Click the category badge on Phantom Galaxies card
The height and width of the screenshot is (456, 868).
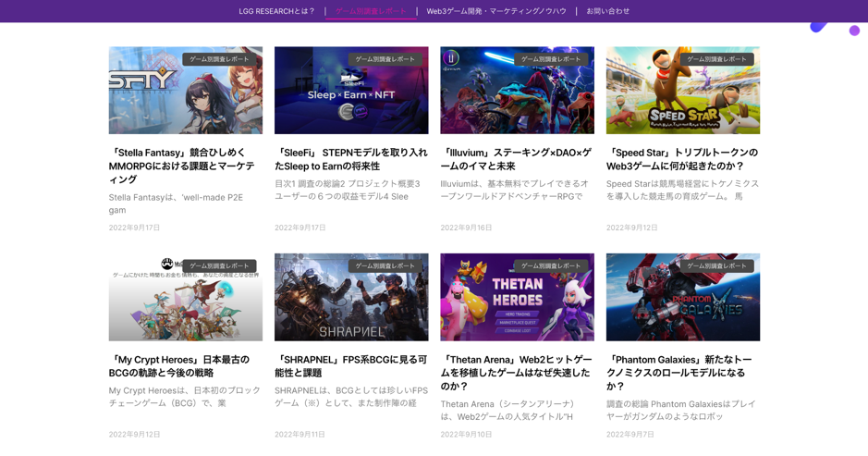point(717,266)
